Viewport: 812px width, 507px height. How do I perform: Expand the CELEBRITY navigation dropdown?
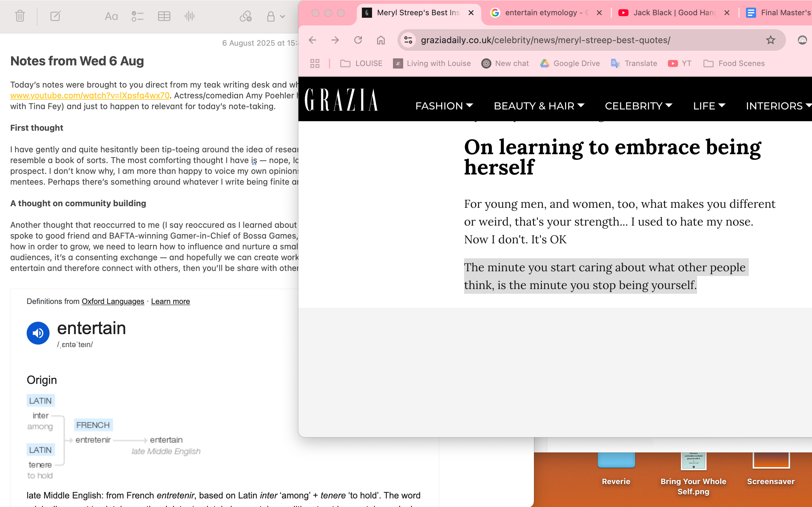tap(638, 106)
